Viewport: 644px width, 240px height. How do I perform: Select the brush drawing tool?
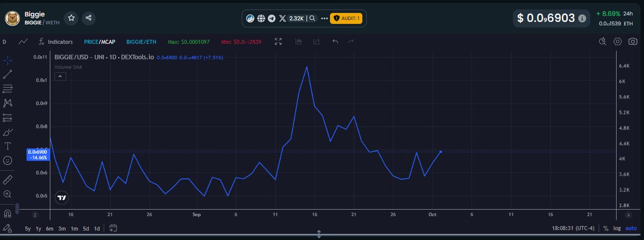coord(8,132)
